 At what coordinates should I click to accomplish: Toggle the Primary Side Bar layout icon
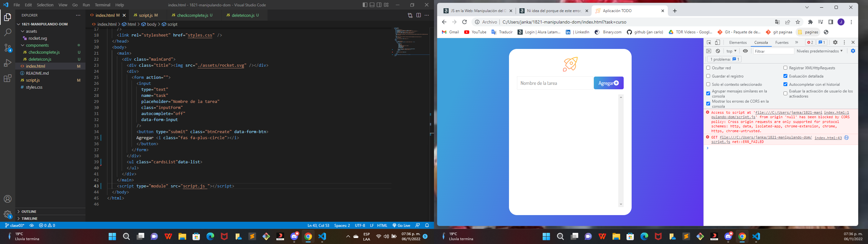(365, 5)
